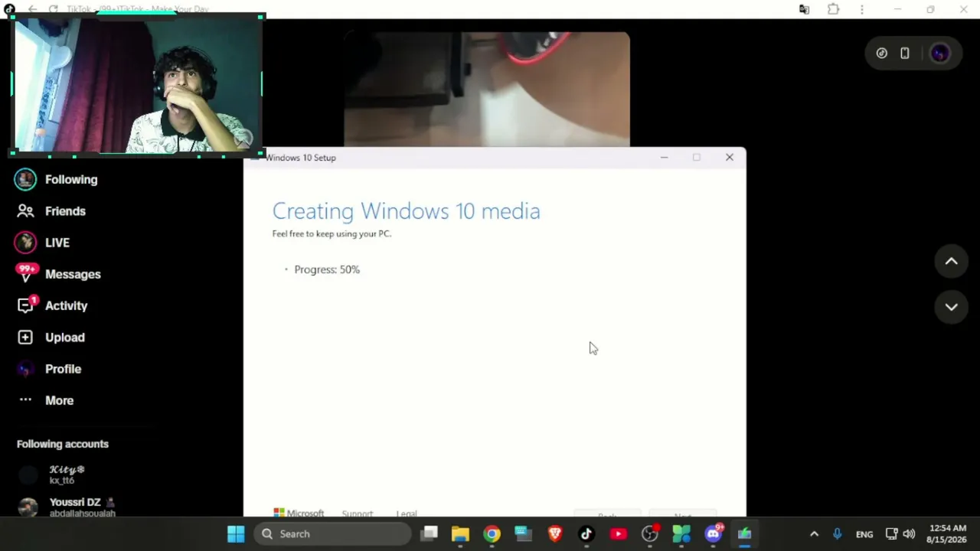The width and height of the screenshot is (980, 551).
Task: Open YouTube app from the taskbar
Action: (x=618, y=533)
